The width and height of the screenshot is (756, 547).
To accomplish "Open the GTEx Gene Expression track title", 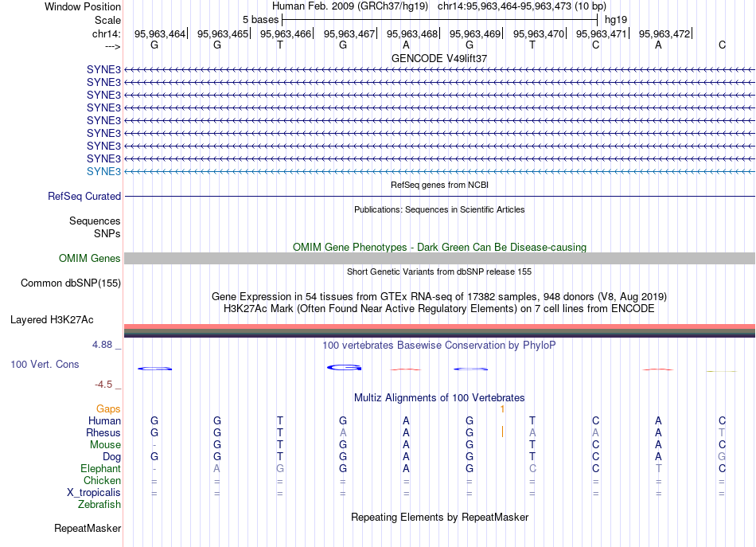I will coord(439,296).
